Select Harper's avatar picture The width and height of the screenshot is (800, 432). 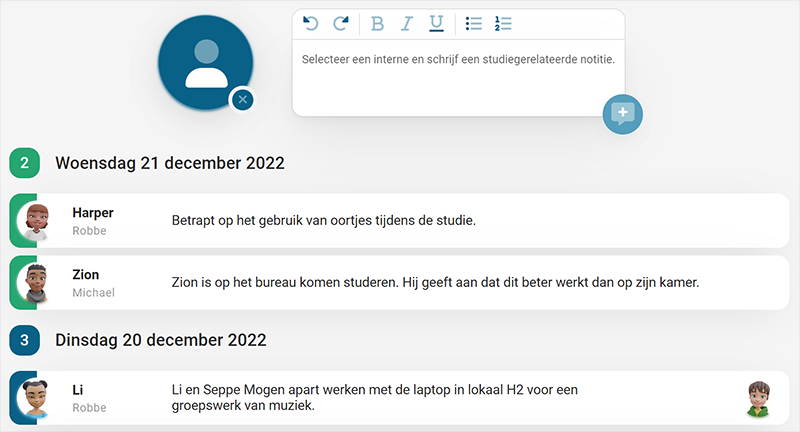click(x=38, y=221)
